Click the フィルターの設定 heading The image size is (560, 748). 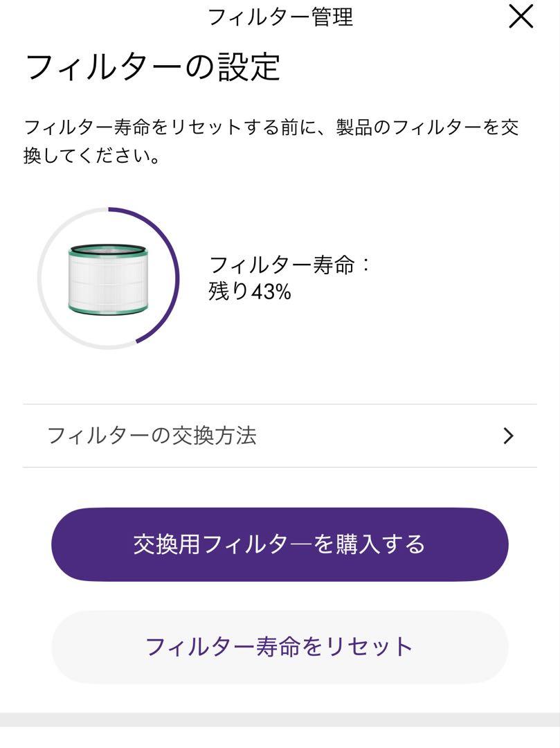click(x=152, y=66)
